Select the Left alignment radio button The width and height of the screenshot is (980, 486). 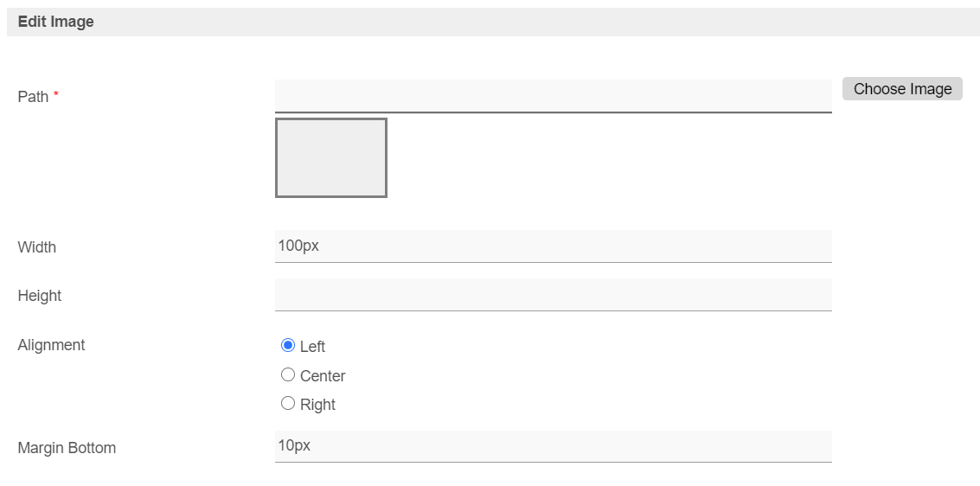coord(288,346)
